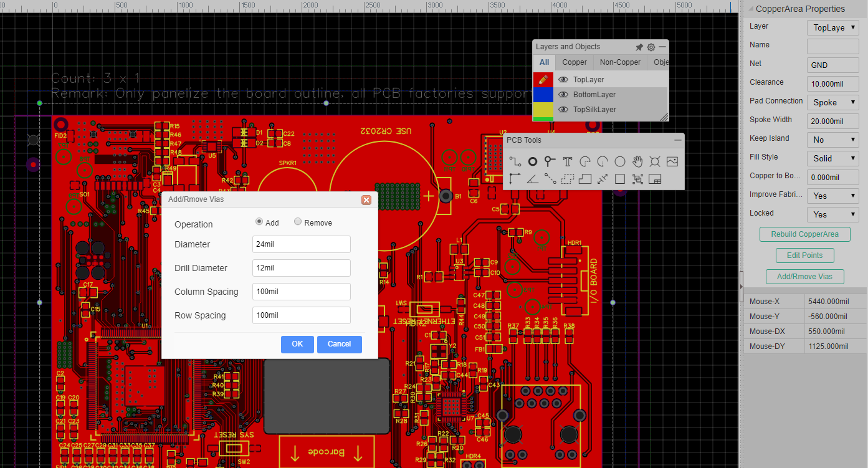Select the TopSilkLayer row label

coord(594,110)
